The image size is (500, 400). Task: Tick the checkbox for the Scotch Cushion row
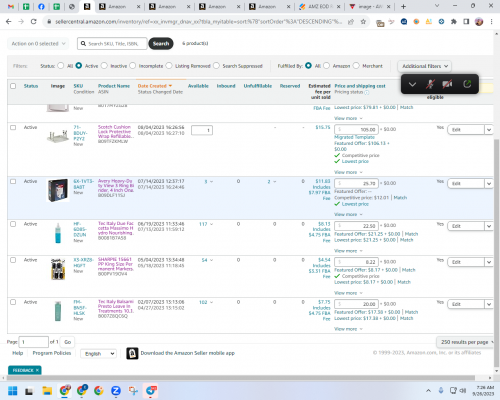point(13,127)
